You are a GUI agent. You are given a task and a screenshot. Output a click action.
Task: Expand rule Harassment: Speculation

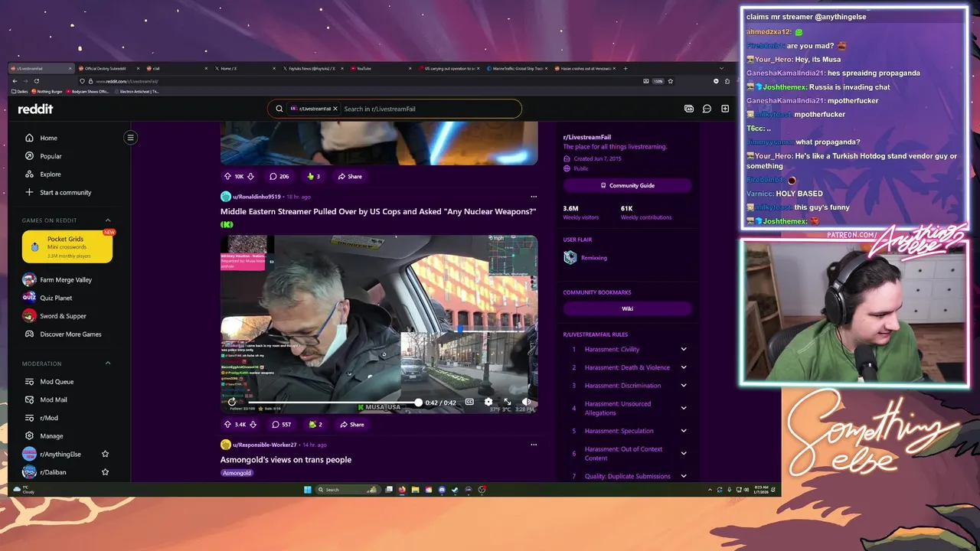(x=684, y=431)
